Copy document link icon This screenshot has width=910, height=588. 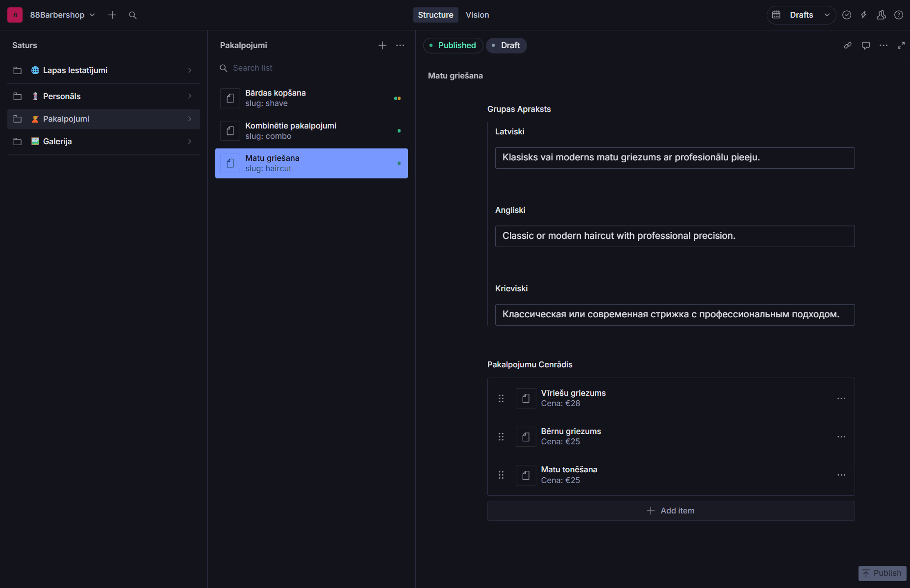point(847,45)
